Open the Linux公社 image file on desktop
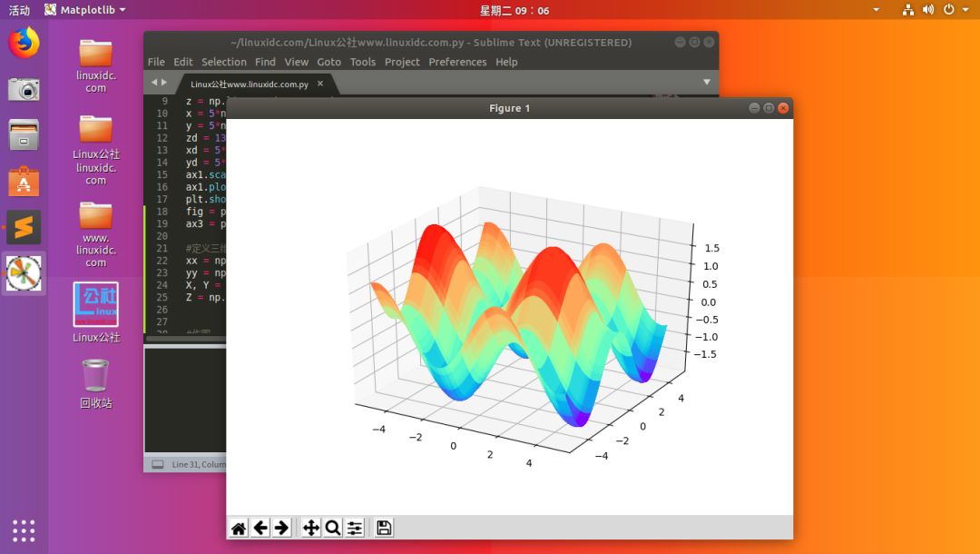Viewport: 980px width, 554px height. tap(95, 312)
